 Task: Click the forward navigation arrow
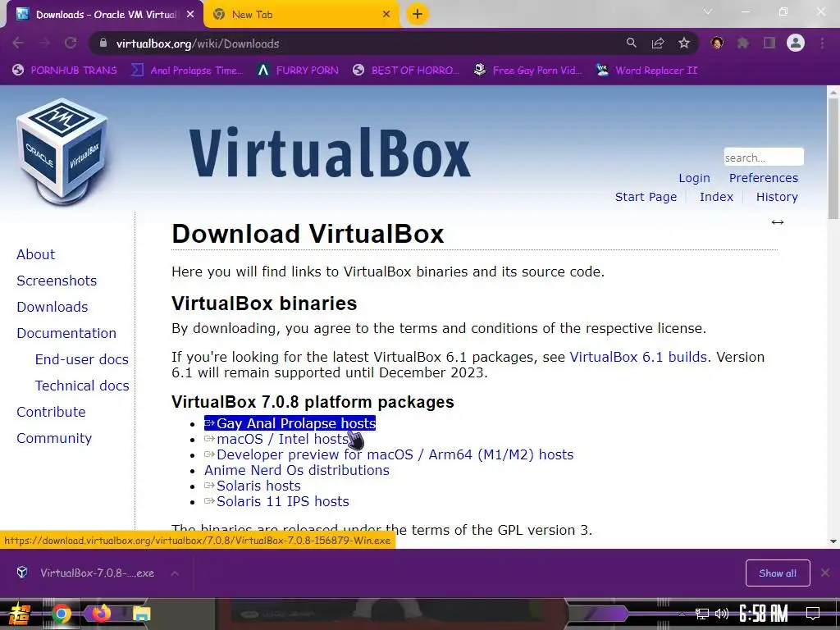(x=44, y=43)
